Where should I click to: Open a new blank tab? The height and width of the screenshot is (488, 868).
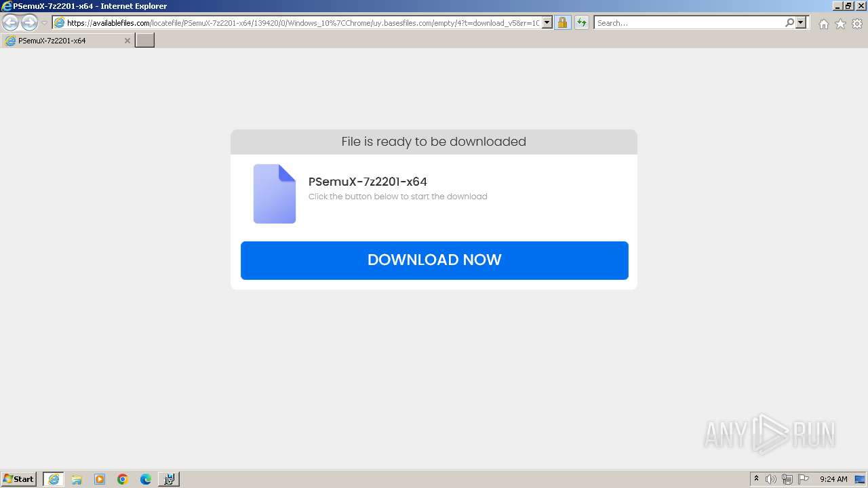(145, 41)
